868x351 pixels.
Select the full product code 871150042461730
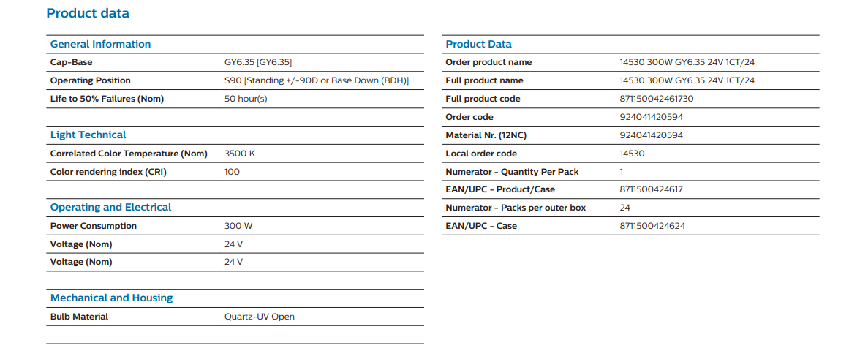pos(656,99)
